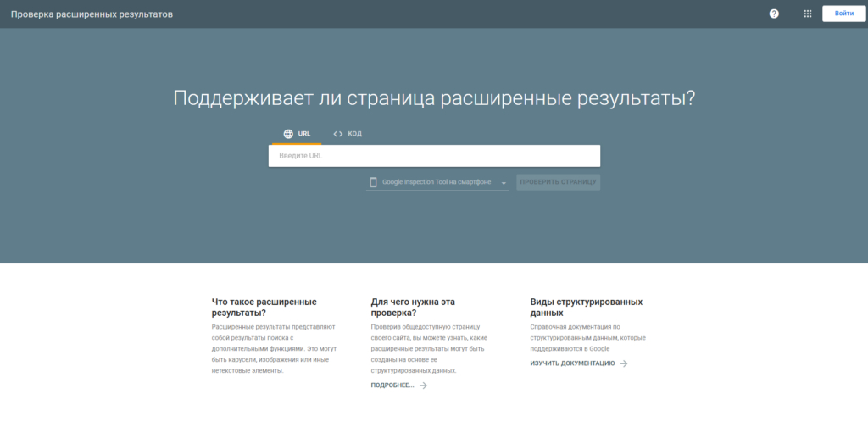
Task: Open the ПОДРОБНЕЕ... link
Action: pyautogui.click(x=392, y=385)
